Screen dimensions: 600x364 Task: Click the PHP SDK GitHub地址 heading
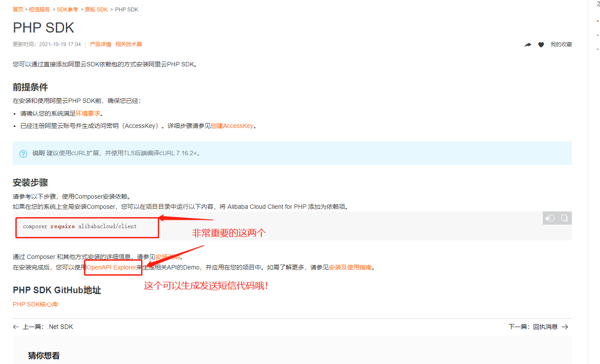point(57,290)
